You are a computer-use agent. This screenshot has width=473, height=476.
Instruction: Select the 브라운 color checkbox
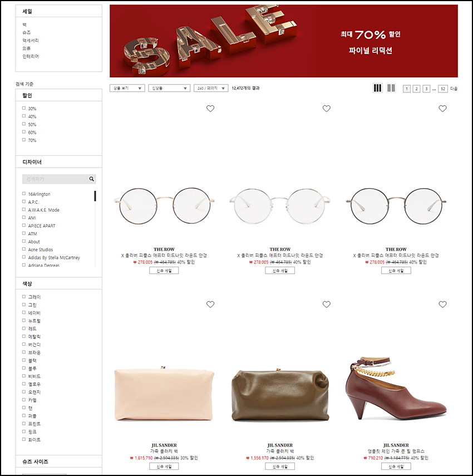(x=24, y=352)
